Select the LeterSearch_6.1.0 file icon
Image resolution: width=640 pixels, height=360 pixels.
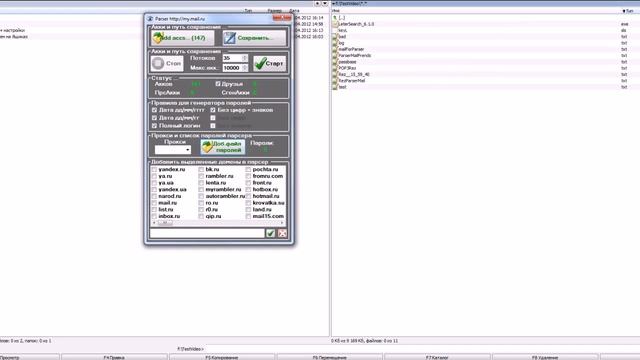pos(335,24)
